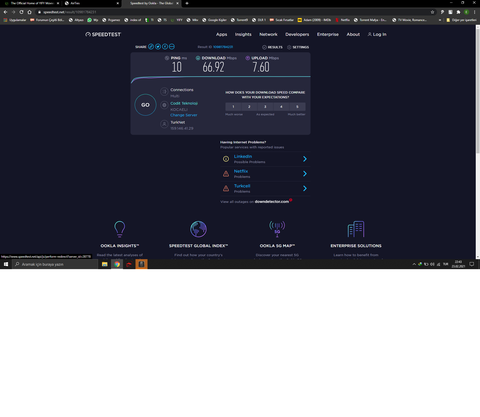Open the Apps menu

(221, 34)
